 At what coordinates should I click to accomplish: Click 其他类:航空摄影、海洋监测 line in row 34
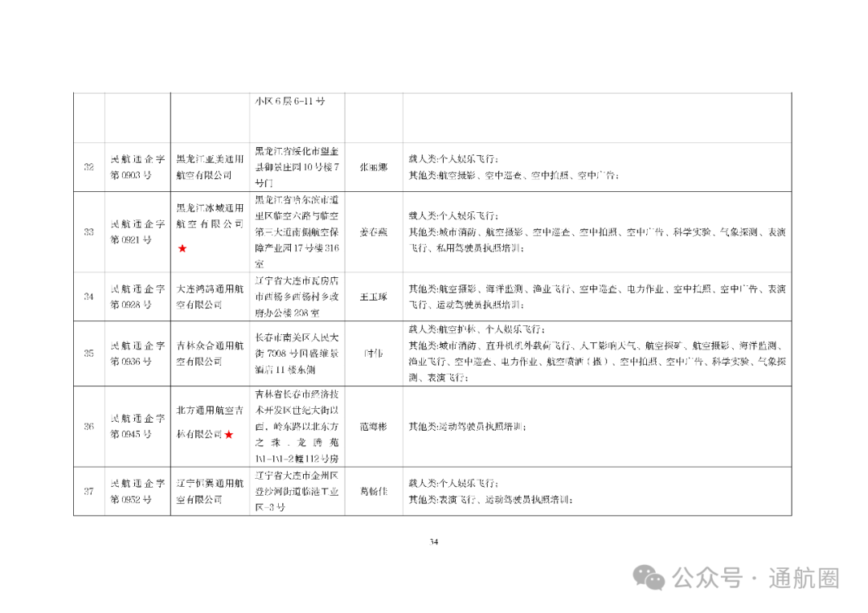click(597, 288)
